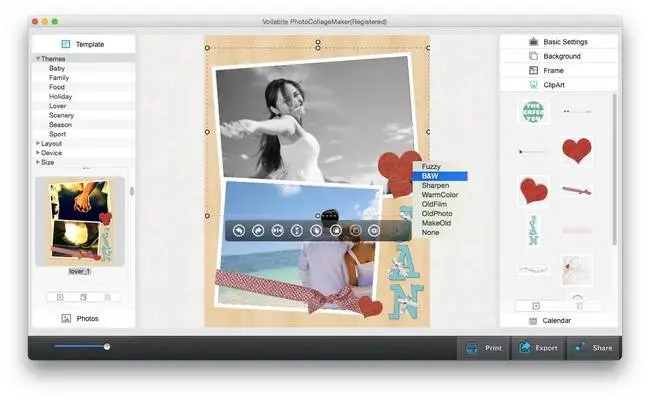This screenshot has width=650, height=400.
Task: Click the Background icon in right panel
Action: (x=534, y=56)
